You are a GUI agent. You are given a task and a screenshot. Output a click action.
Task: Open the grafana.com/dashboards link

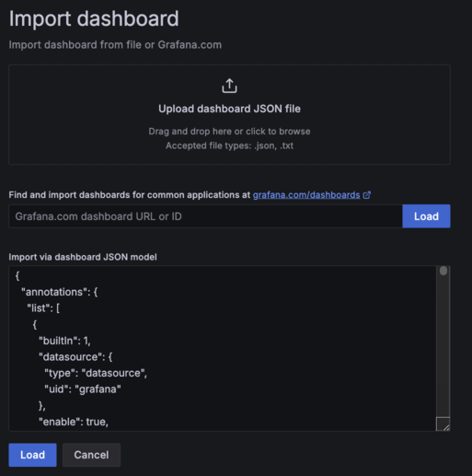click(306, 195)
